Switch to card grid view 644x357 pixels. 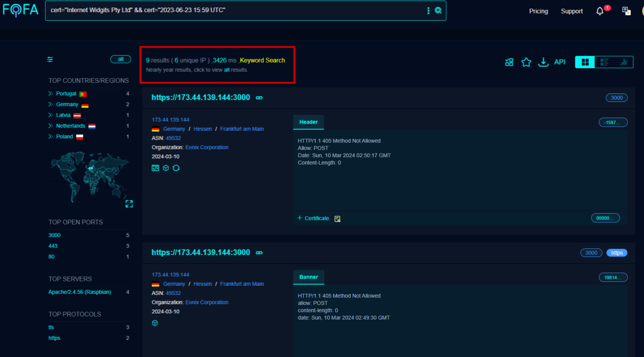tap(585, 62)
